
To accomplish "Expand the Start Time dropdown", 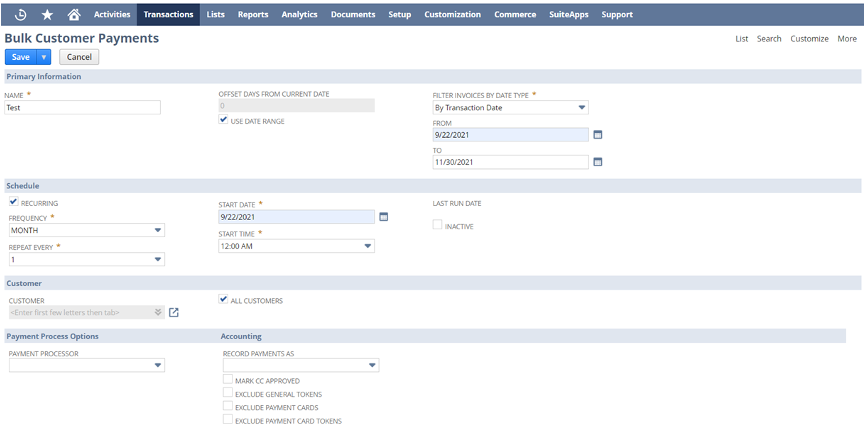I will [x=368, y=246].
